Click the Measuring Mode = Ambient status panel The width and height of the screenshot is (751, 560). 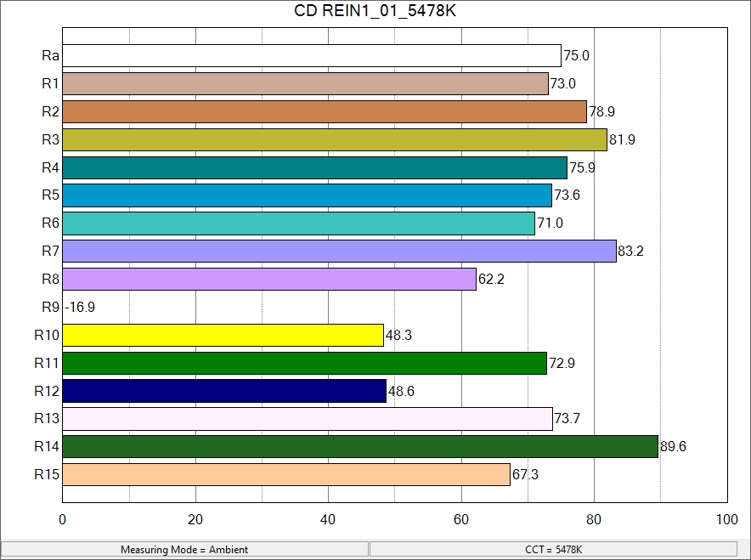pyautogui.click(x=184, y=550)
